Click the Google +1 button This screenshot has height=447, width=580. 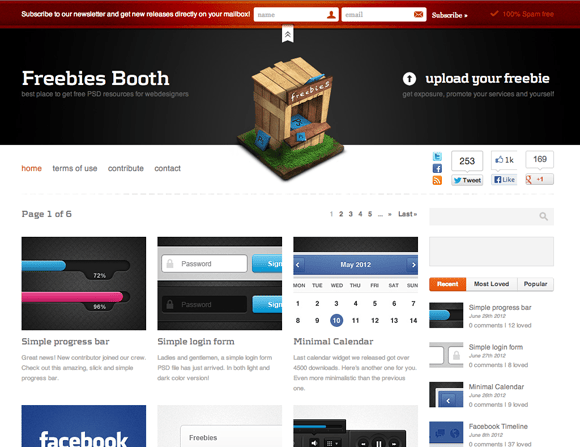click(539, 179)
